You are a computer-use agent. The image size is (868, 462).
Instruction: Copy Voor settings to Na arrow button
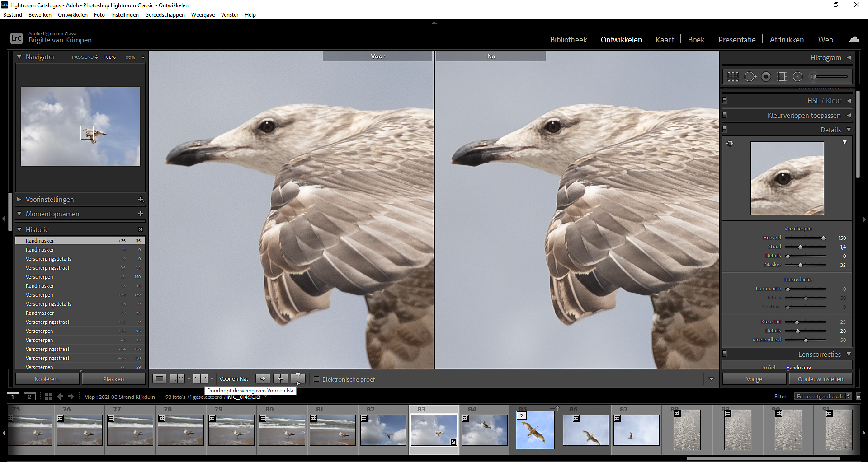coord(263,379)
